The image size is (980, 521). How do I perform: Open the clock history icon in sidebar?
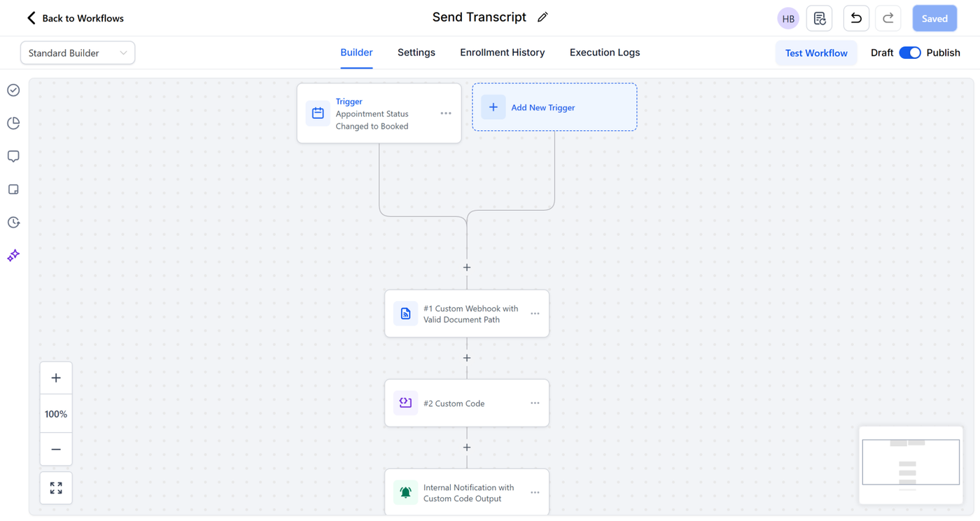pyautogui.click(x=13, y=223)
